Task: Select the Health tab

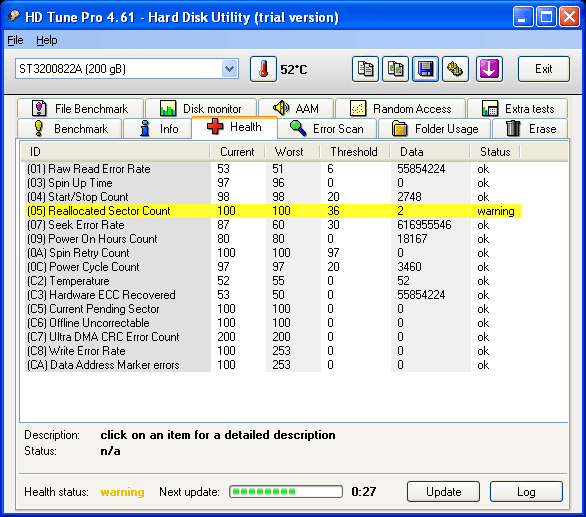Action: point(234,127)
